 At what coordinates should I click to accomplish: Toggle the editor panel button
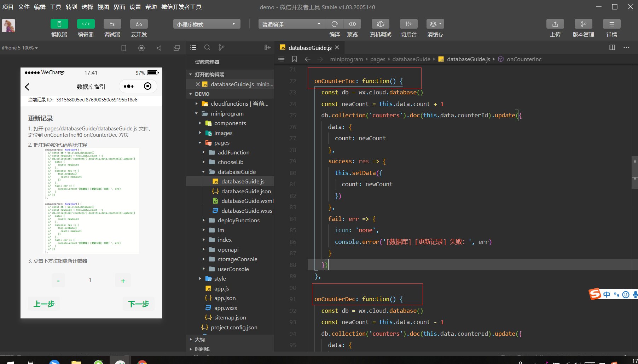click(86, 24)
